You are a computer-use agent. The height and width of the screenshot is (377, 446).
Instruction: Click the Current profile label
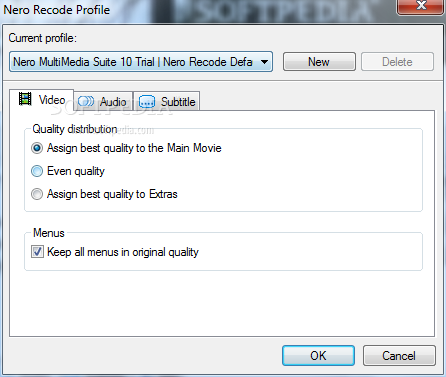tap(43, 38)
